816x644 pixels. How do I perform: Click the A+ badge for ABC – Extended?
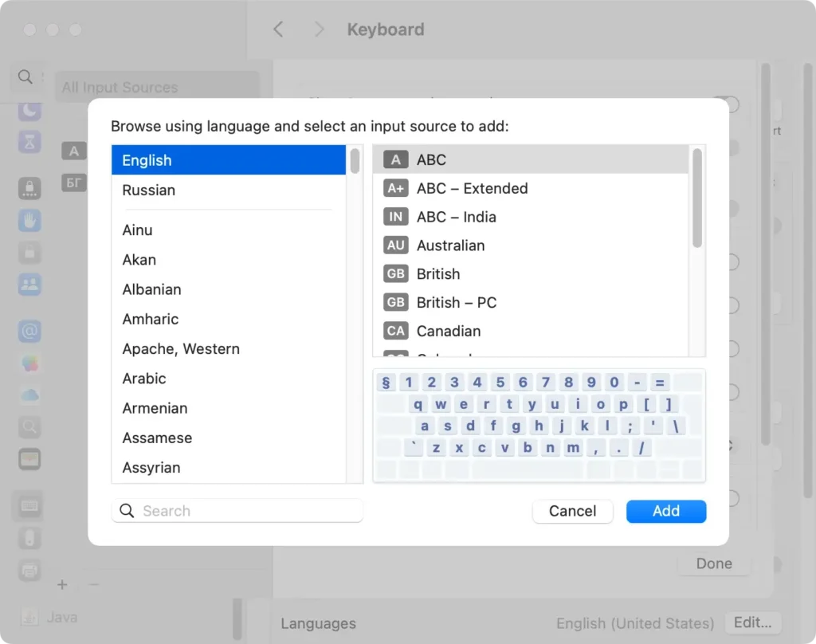(395, 188)
